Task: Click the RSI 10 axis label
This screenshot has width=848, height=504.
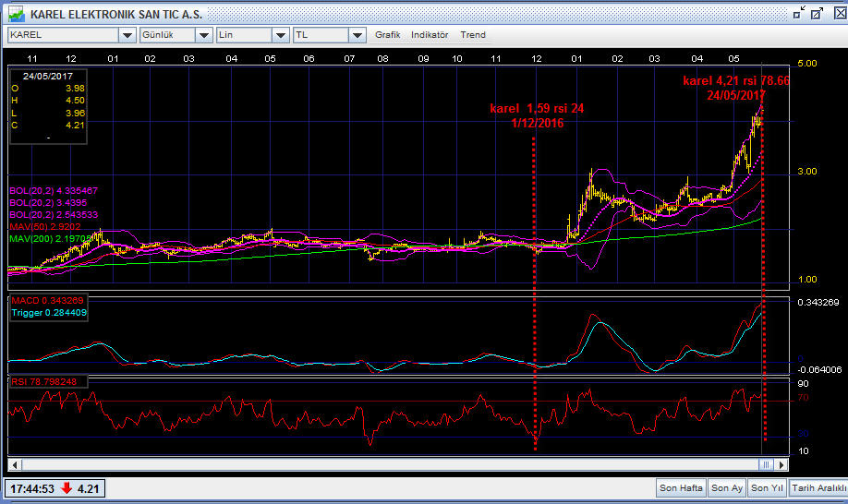Action: coord(803,451)
